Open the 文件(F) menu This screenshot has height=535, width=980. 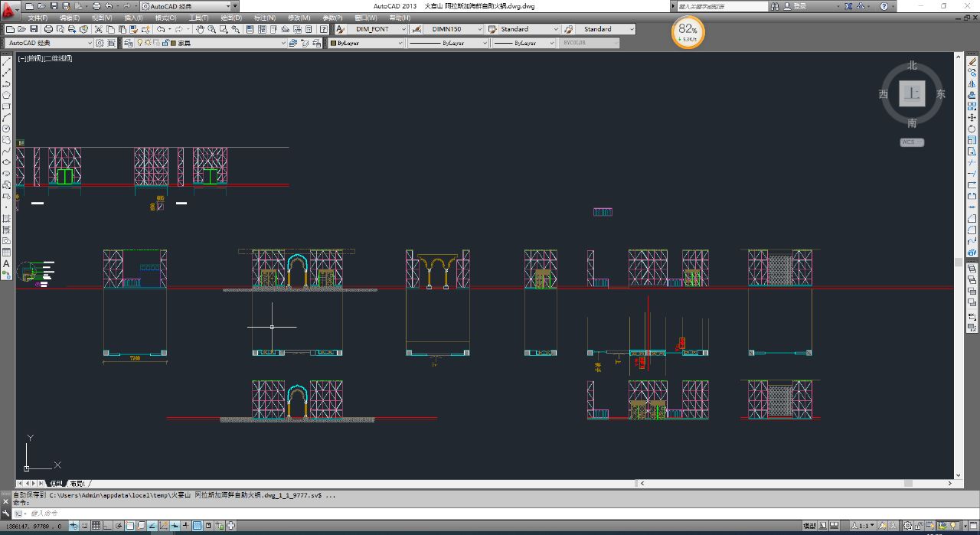point(38,18)
